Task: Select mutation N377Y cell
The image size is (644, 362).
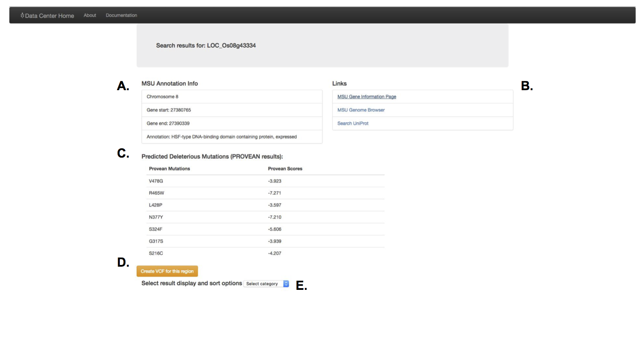Action: point(156,217)
